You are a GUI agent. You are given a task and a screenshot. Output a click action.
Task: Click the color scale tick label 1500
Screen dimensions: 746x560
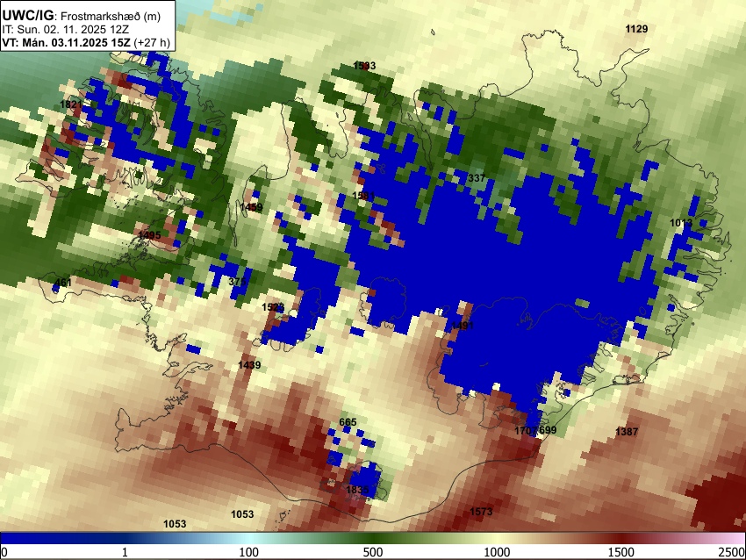[x=621, y=552]
